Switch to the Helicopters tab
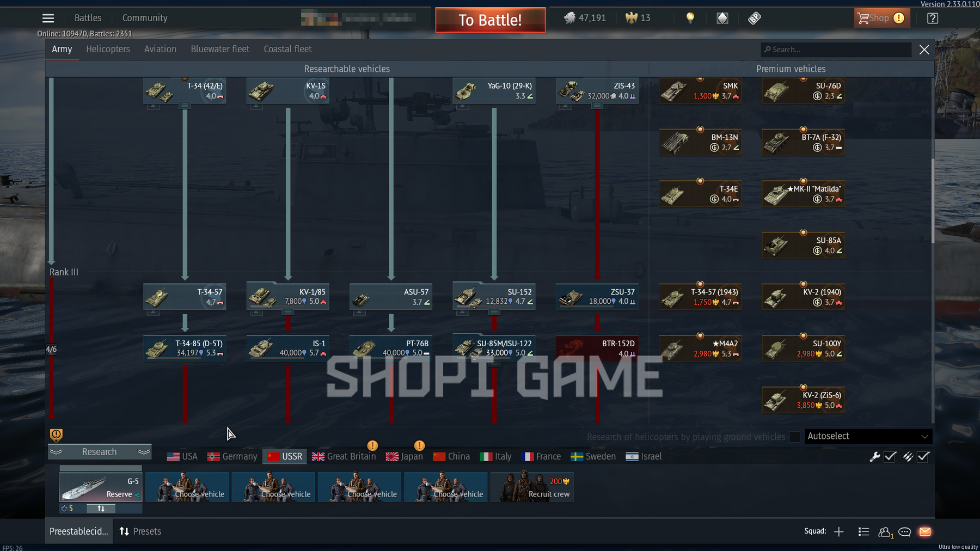980x551 pixels. pyautogui.click(x=108, y=49)
